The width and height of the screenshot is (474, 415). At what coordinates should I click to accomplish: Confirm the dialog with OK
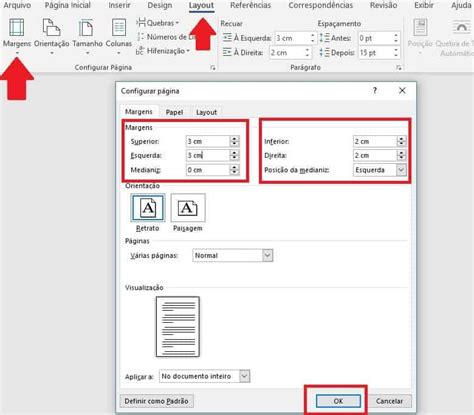tap(338, 401)
